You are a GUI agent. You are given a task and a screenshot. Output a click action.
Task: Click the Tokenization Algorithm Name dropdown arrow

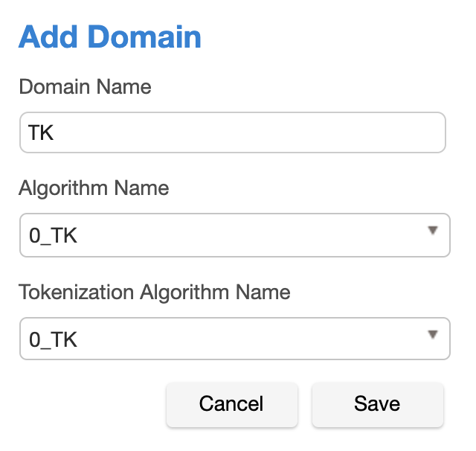(x=433, y=335)
